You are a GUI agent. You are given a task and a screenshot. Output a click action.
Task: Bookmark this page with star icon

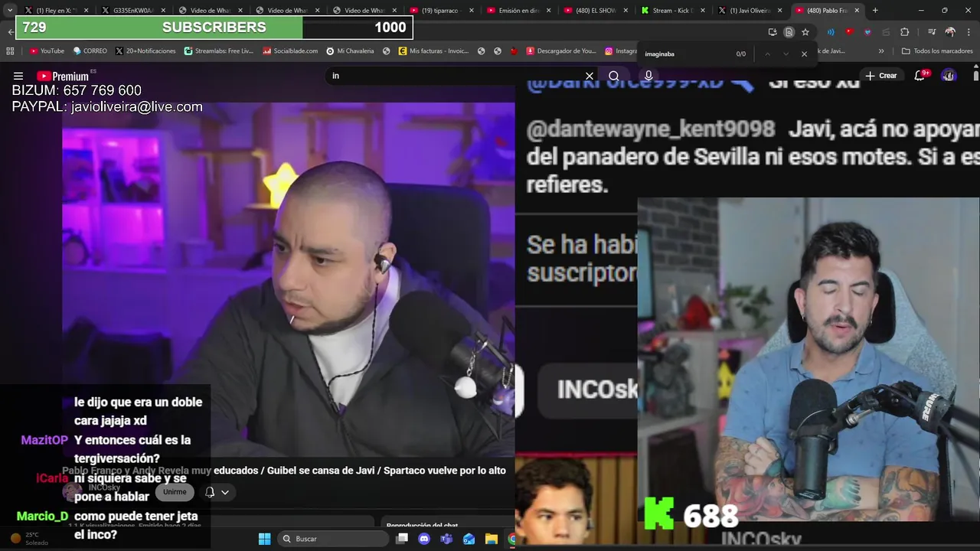[805, 32]
